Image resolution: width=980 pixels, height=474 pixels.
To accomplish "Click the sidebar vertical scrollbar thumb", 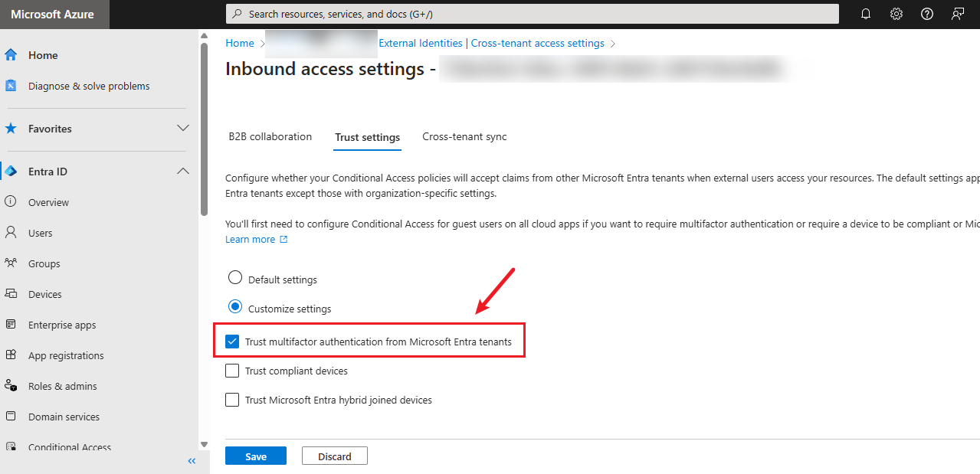I will (x=204, y=129).
